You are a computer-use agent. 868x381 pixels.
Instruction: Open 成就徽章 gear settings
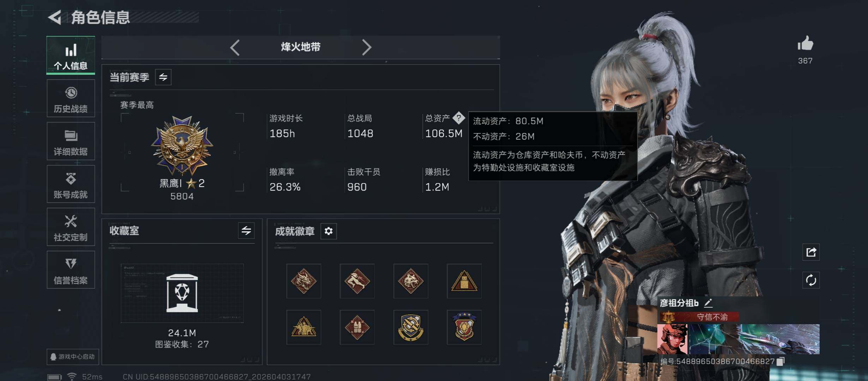[x=328, y=231]
